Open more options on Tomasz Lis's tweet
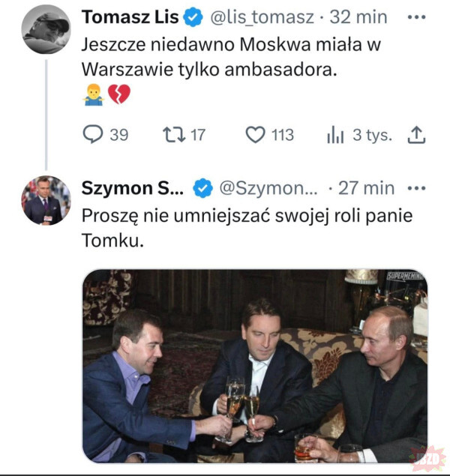The height and width of the screenshot is (476, 450). [x=414, y=16]
